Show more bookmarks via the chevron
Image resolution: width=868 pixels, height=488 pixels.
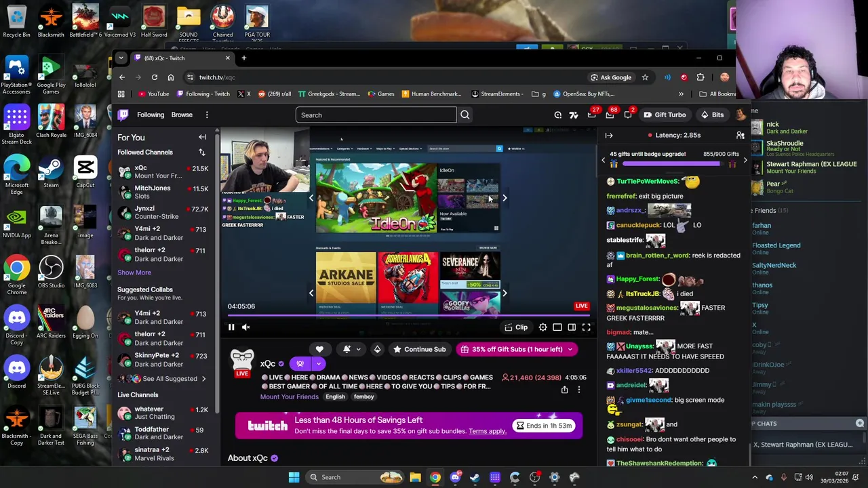(x=681, y=94)
